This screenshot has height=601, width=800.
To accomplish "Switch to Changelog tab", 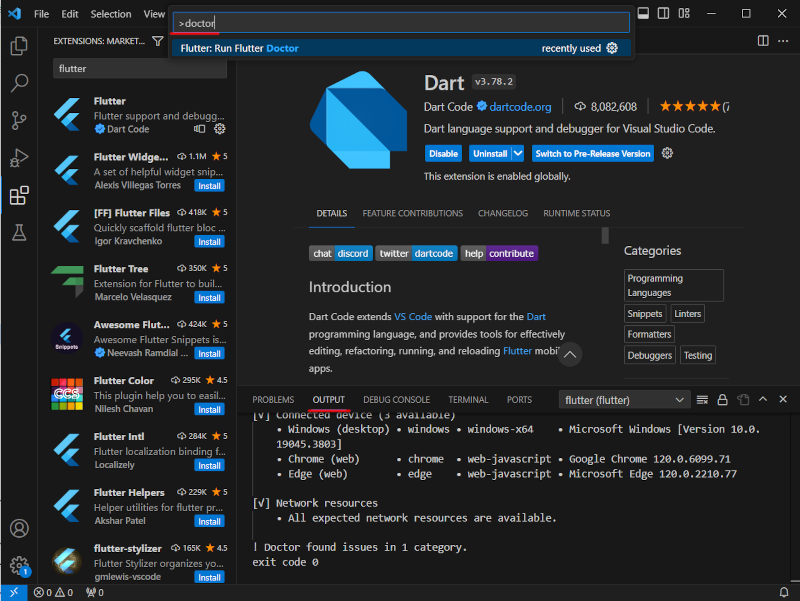I will coord(503,213).
